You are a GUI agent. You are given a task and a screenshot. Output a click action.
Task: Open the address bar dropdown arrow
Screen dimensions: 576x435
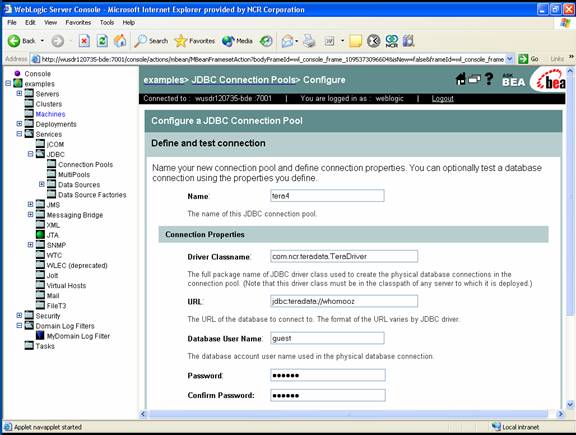pyautogui.click(x=510, y=59)
